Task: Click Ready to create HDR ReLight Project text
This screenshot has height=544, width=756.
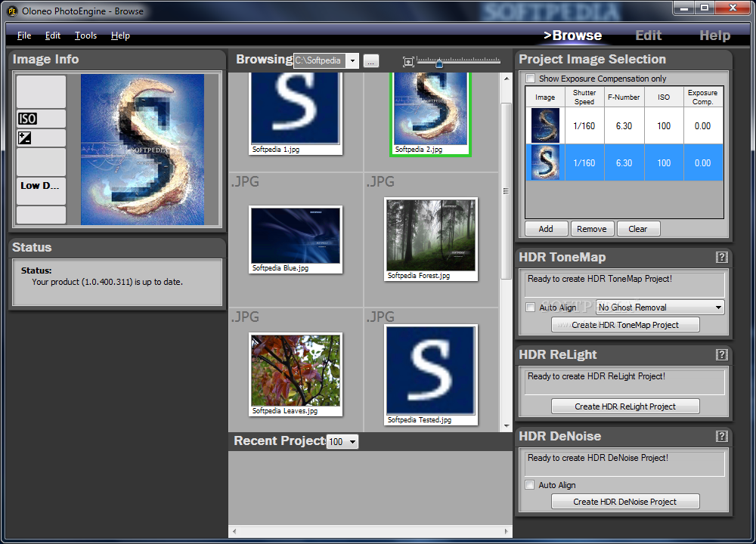Action: pos(596,376)
